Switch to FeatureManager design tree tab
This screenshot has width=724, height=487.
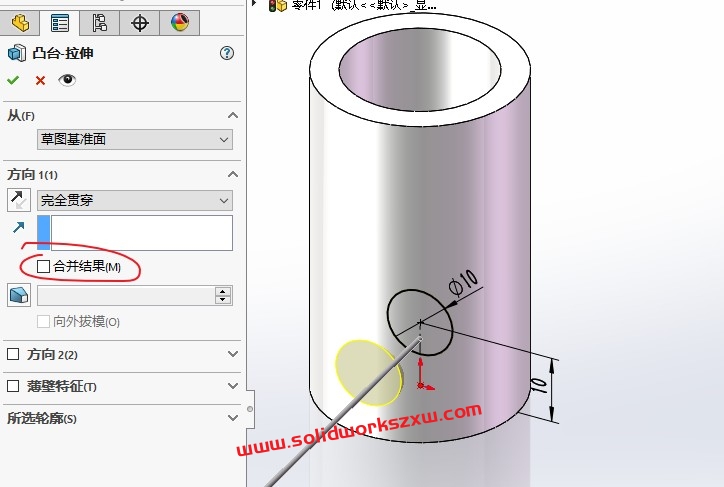pyautogui.click(x=20, y=23)
